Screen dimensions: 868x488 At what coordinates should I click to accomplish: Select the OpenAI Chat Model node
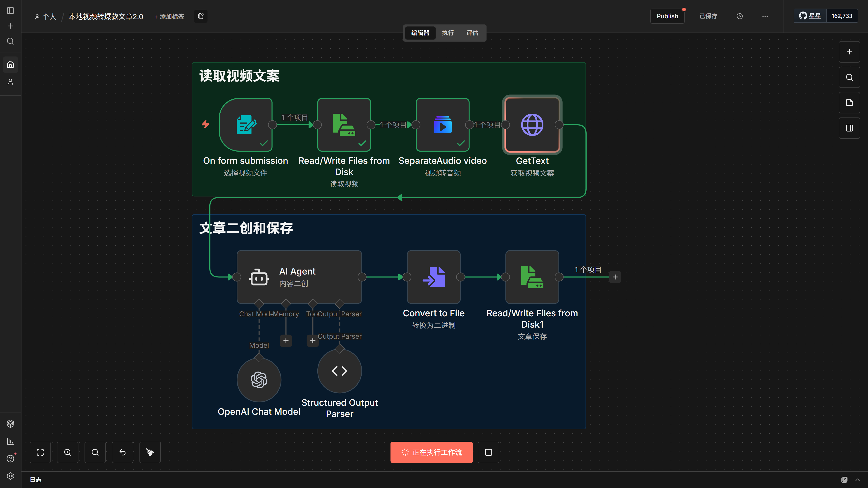click(x=259, y=380)
